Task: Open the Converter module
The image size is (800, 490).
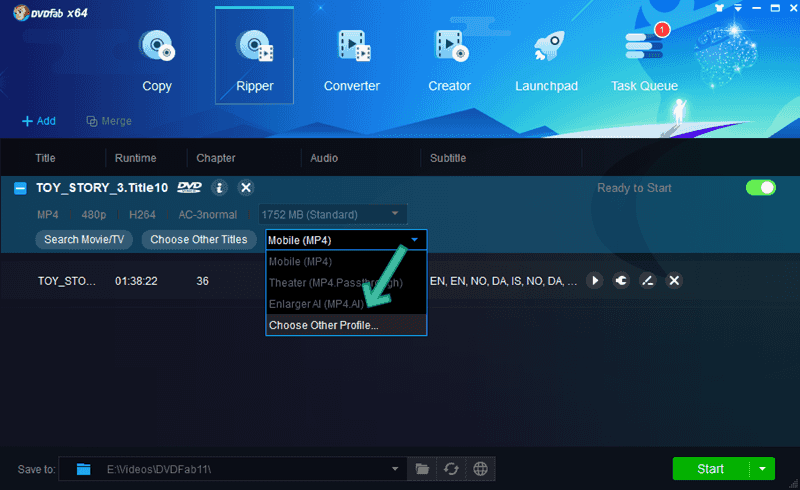Action: point(352,60)
